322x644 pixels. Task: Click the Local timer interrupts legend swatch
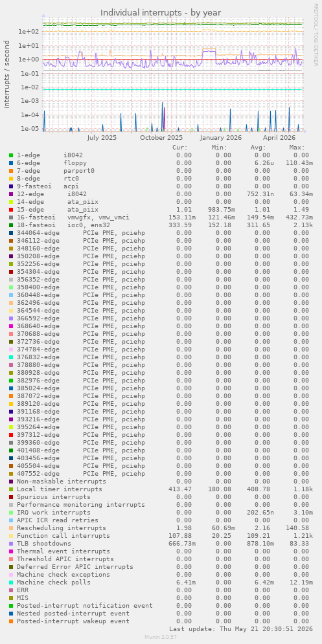(x=11, y=489)
